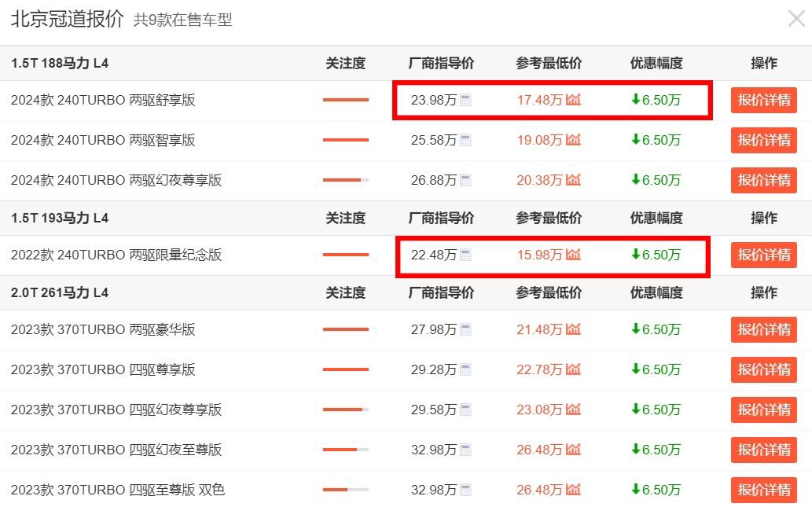Click the 15.98万 lowest reference price

click(x=539, y=255)
